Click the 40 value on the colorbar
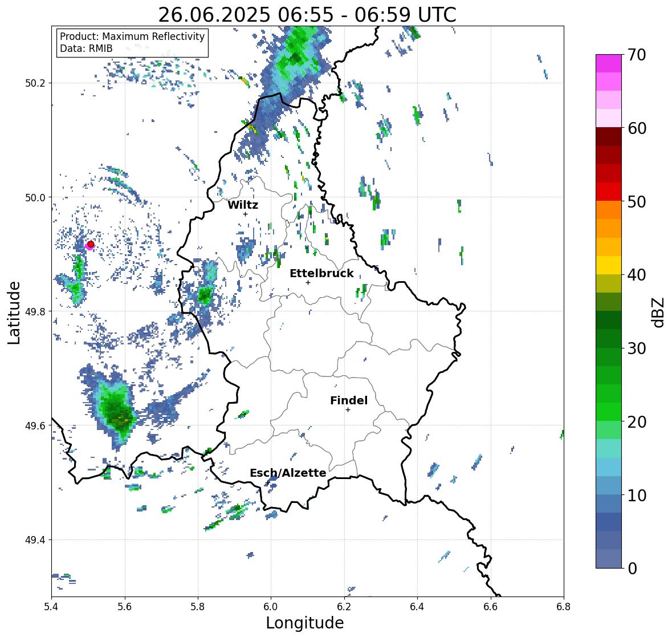 coord(637,275)
